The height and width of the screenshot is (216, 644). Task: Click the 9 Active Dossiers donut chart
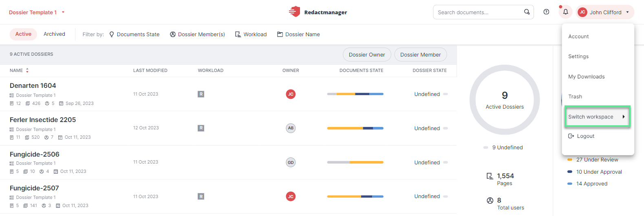pos(505,100)
